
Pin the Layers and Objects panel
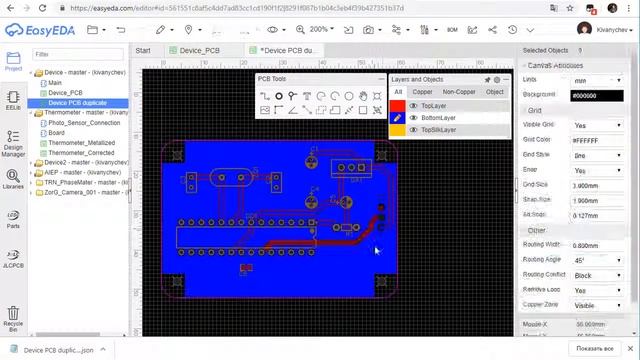click(487, 80)
